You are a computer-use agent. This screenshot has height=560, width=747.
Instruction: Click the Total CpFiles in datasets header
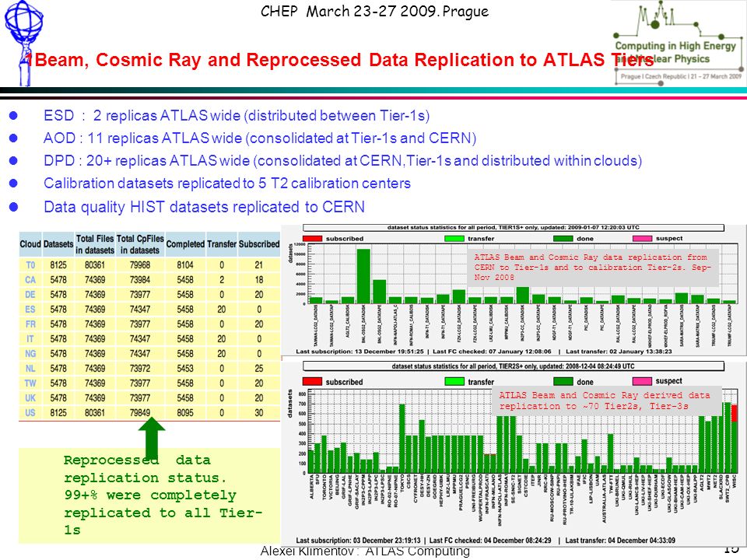[x=140, y=244]
